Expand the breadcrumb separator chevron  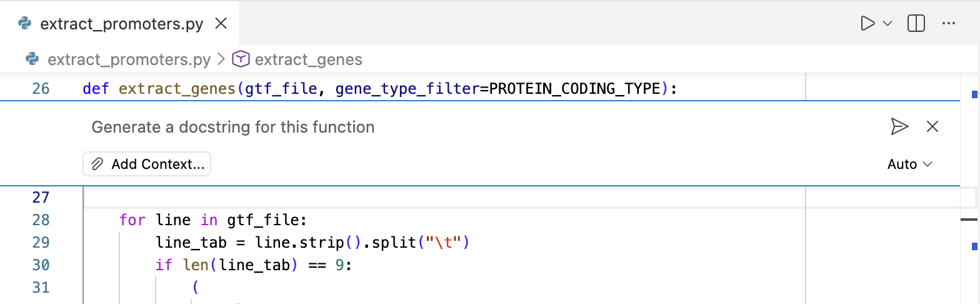(221, 59)
